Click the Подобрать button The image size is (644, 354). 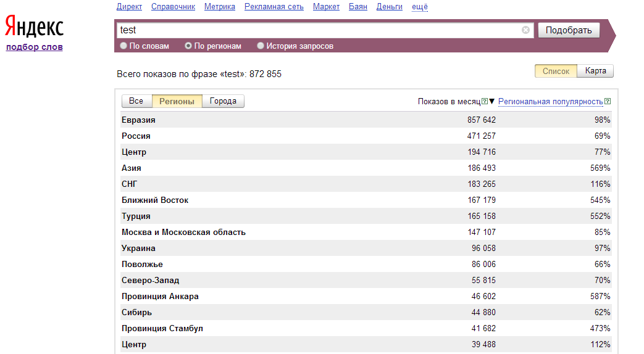click(x=569, y=30)
